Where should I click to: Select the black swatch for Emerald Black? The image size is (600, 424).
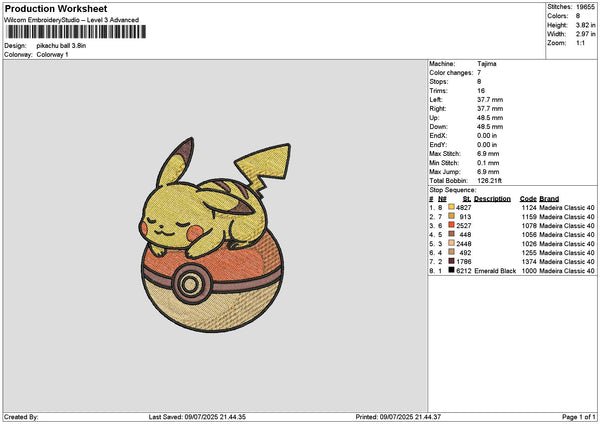click(451, 270)
